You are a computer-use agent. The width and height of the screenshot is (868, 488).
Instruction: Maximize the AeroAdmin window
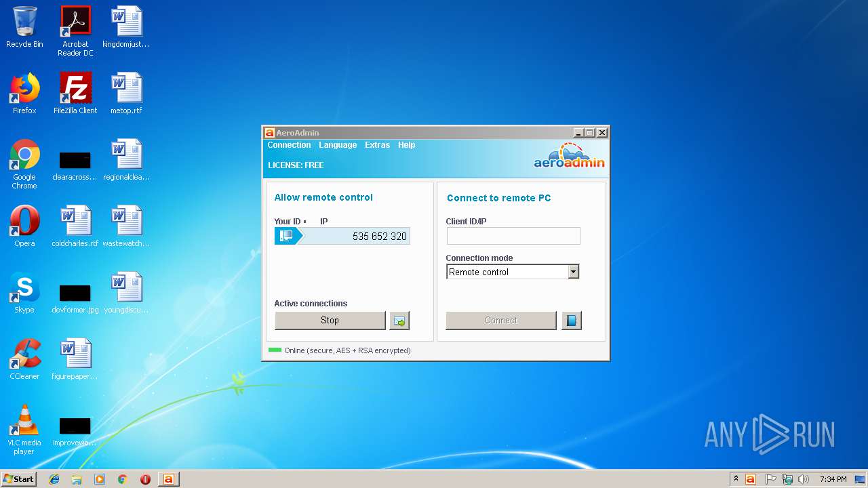pyautogui.click(x=590, y=133)
